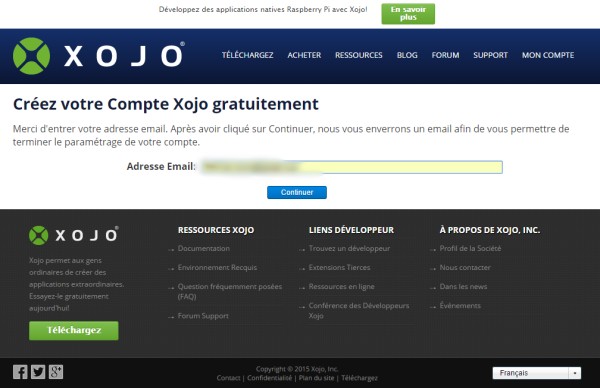Open the Google Plus icon
The width and height of the screenshot is (600, 388).
56,372
